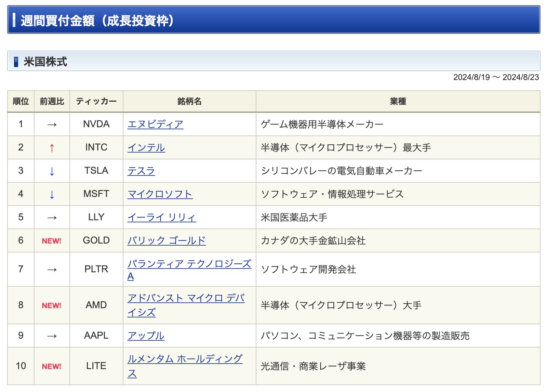Click the NEW! badge in GOLD row
Viewport: 547px width, 392px height.
52,241
